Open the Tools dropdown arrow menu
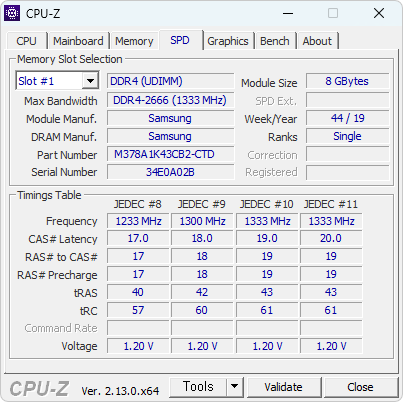 [235, 387]
